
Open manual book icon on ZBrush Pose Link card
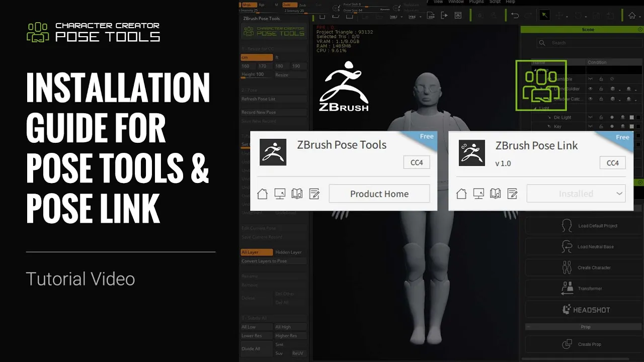tap(496, 194)
